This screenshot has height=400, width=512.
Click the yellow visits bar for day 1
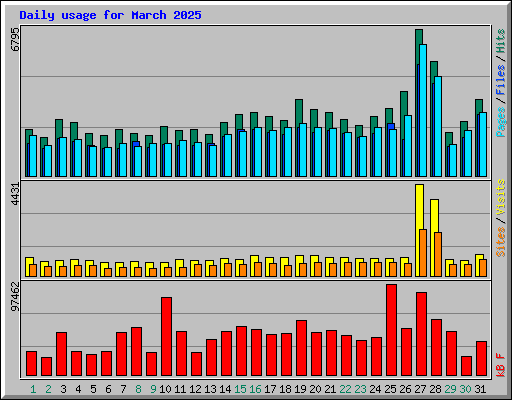[29, 261]
